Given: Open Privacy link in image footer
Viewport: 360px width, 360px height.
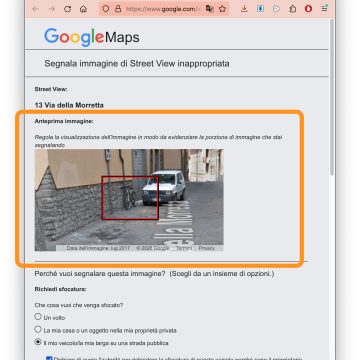Looking at the screenshot, I should [207, 248].
